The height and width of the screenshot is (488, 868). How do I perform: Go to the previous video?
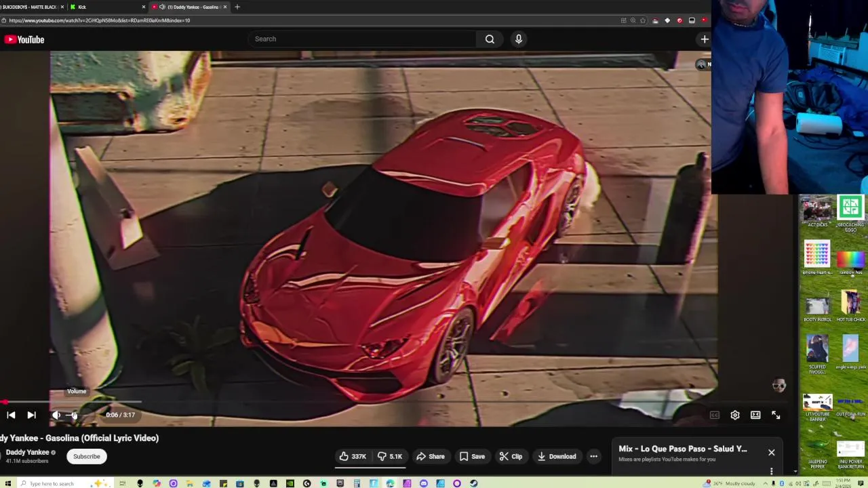pos(11,415)
